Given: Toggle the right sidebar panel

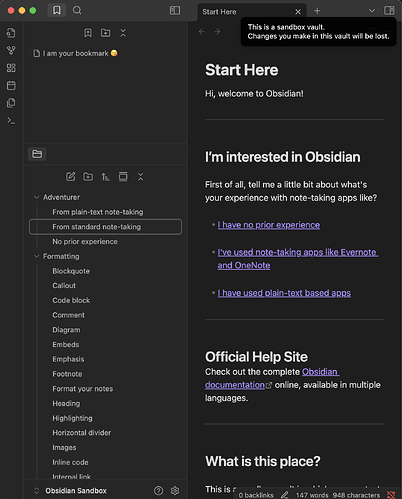Looking at the screenshot, I should 389,10.
